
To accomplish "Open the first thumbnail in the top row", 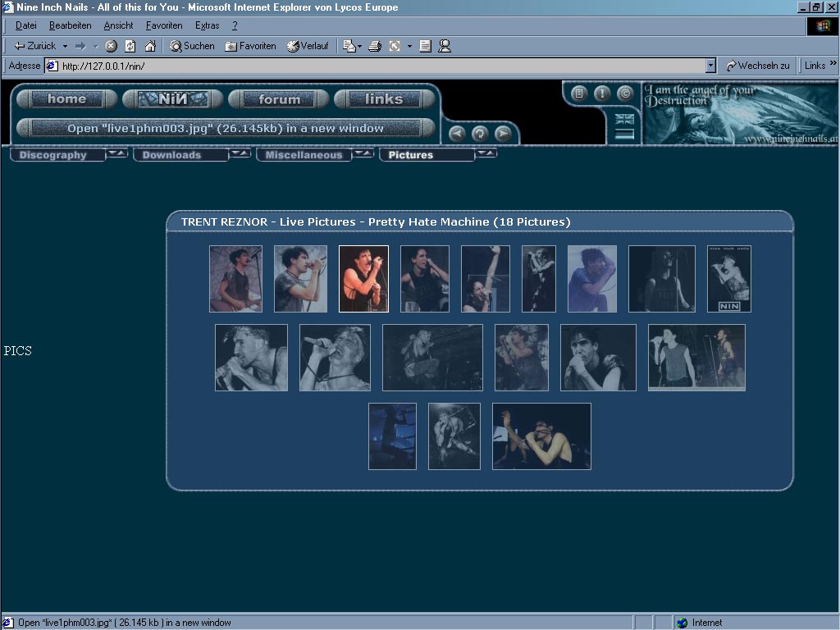I will pos(235,279).
